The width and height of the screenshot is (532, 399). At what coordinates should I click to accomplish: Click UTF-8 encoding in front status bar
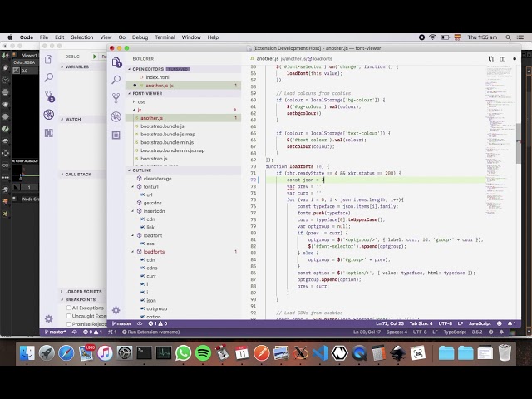[446, 323]
